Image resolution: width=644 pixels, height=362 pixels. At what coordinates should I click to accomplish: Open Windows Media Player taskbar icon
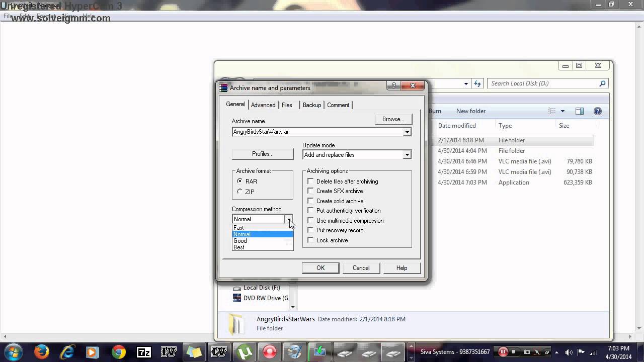[93, 352]
